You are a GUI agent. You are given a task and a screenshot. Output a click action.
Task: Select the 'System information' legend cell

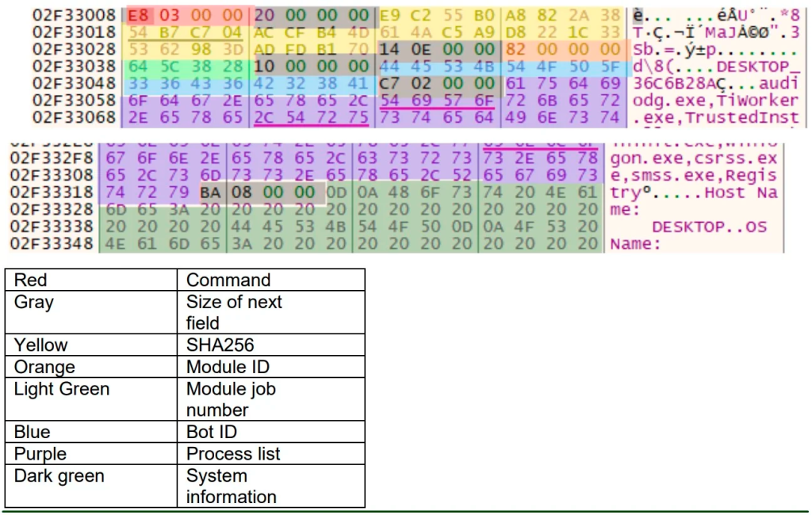click(x=231, y=486)
